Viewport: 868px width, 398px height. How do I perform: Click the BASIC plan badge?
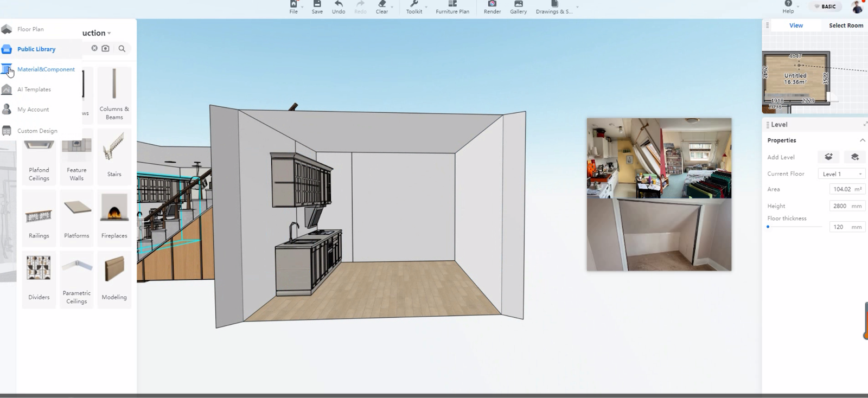point(825,7)
